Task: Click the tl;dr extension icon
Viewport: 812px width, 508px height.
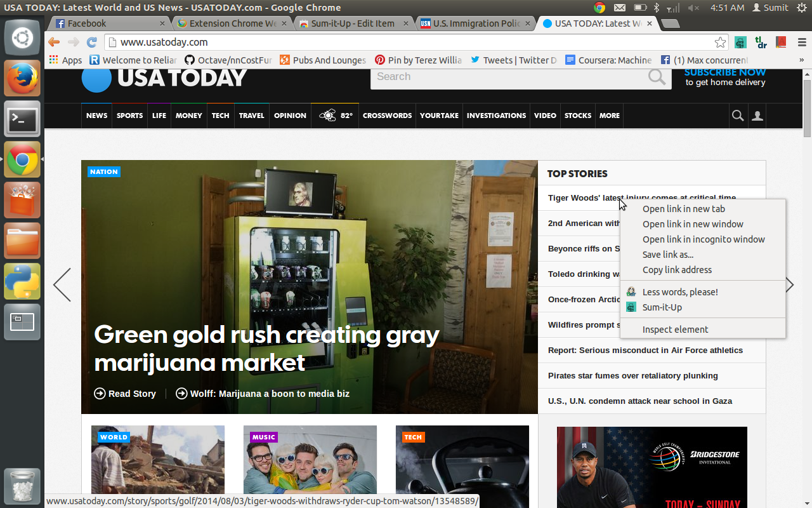Action: (761, 43)
